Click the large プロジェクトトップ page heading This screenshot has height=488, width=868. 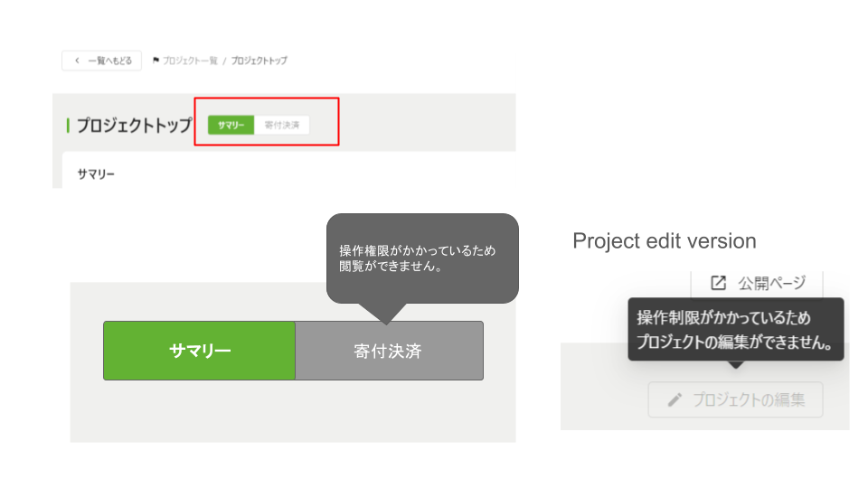(x=134, y=125)
